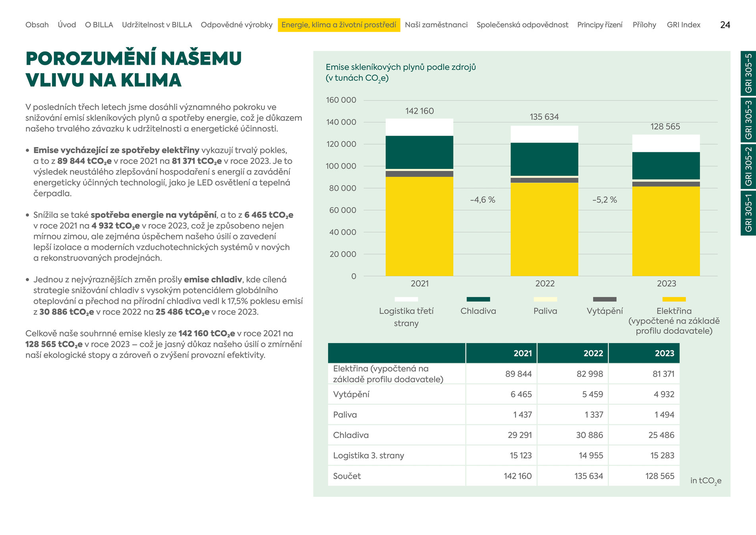This screenshot has height=535, width=756.
Task: Select the Vytápění row label in the table
Action: (351, 394)
